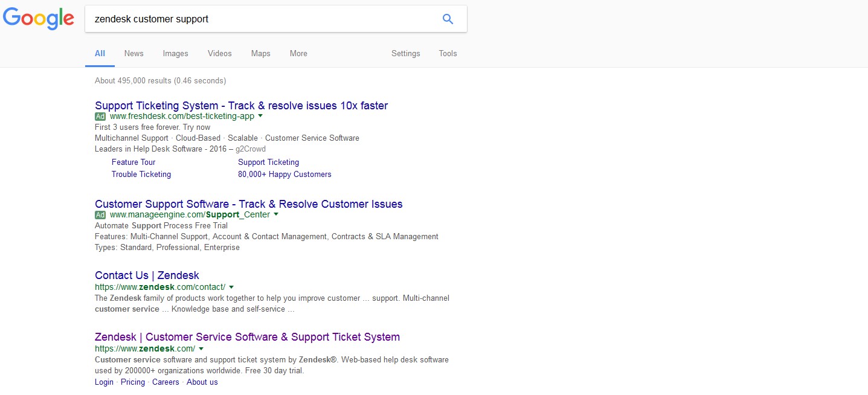Click 'Leaders in Help Desk Software' line
Screen dimensions: 868x395
tap(180, 149)
